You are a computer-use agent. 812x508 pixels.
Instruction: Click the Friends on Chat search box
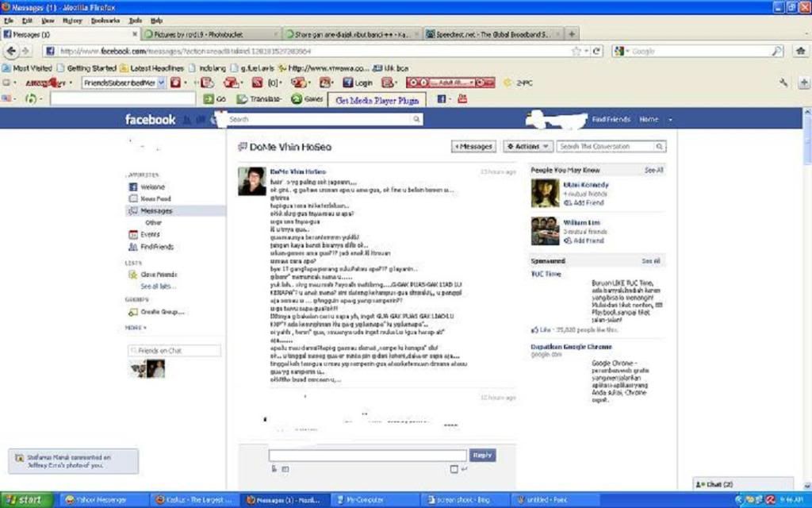tap(174, 351)
